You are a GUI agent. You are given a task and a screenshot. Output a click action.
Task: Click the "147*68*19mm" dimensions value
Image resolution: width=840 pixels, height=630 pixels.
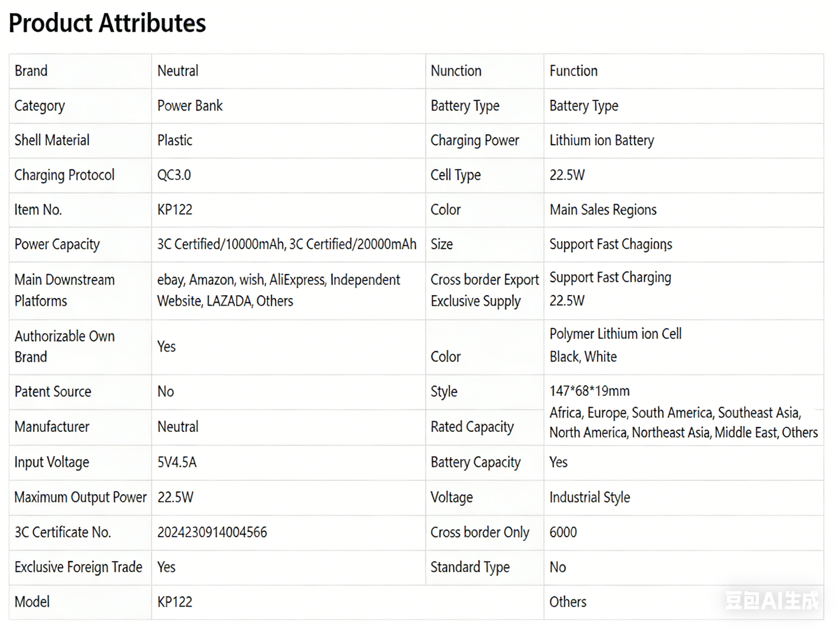[589, 391]
